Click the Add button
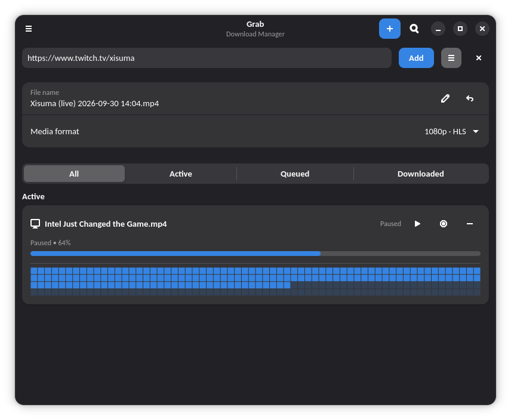Image resolution: width=511 pixels, height=420 pixels. [416, 58]
